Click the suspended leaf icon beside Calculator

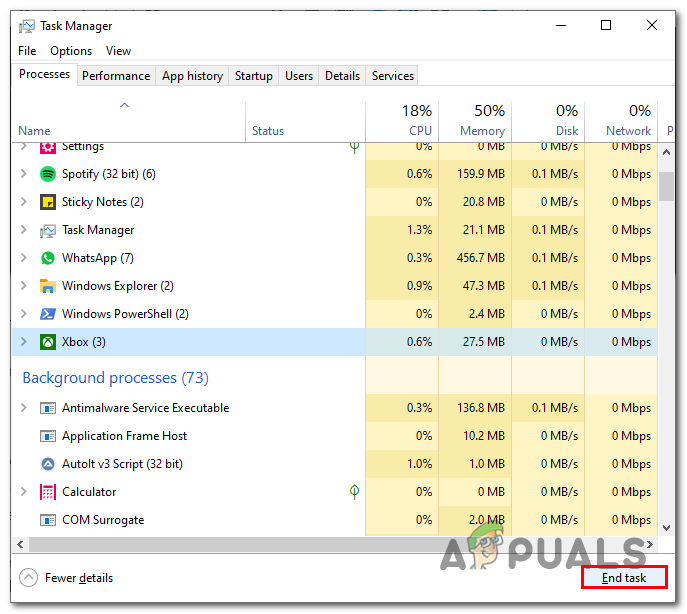click(x=354, y=492)
